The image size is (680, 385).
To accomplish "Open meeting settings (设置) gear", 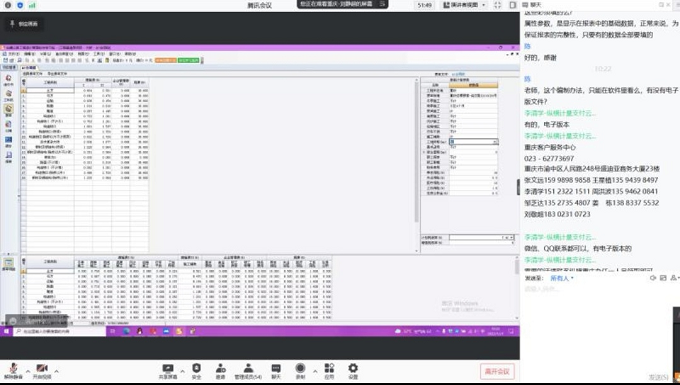I will click(353, 371).
